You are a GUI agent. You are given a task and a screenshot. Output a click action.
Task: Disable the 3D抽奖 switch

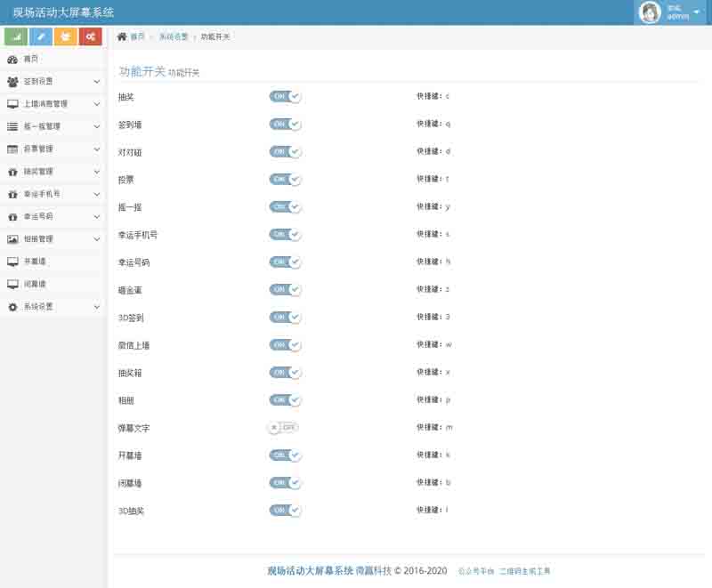point(285,511)
